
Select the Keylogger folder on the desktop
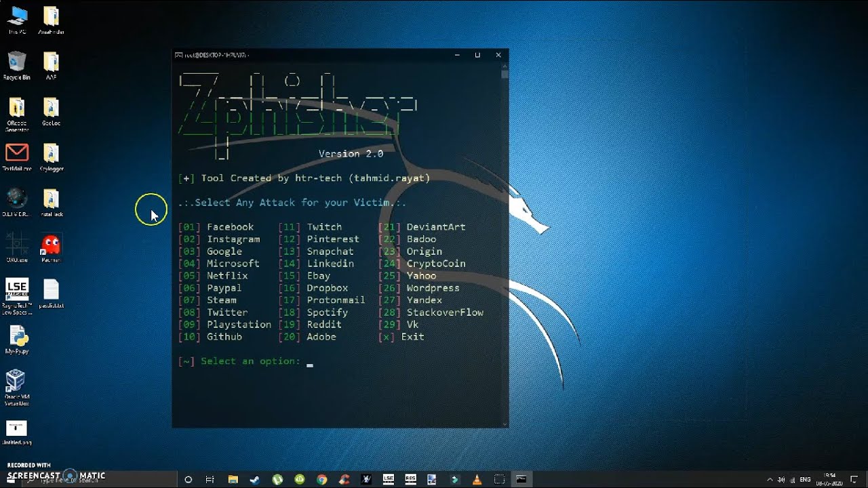click(51, 157)
